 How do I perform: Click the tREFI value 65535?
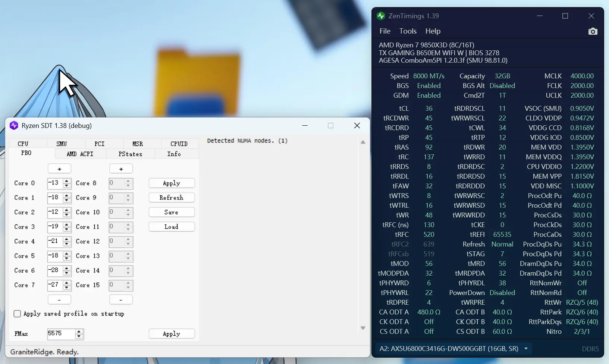[x=502, y=235]
